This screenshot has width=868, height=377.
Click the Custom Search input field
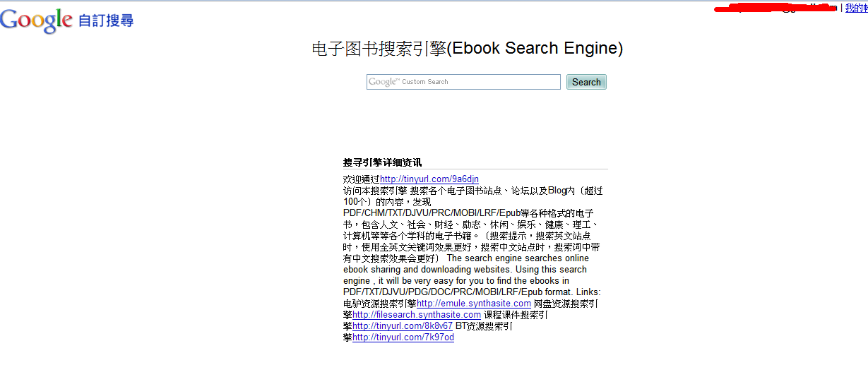click(463, 82)
